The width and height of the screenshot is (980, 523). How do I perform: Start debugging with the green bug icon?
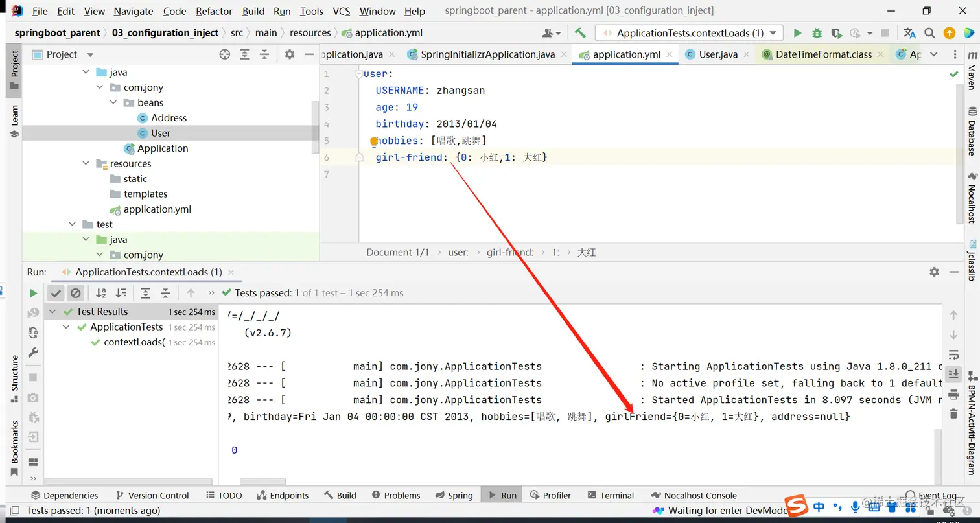tap(817, 33)
